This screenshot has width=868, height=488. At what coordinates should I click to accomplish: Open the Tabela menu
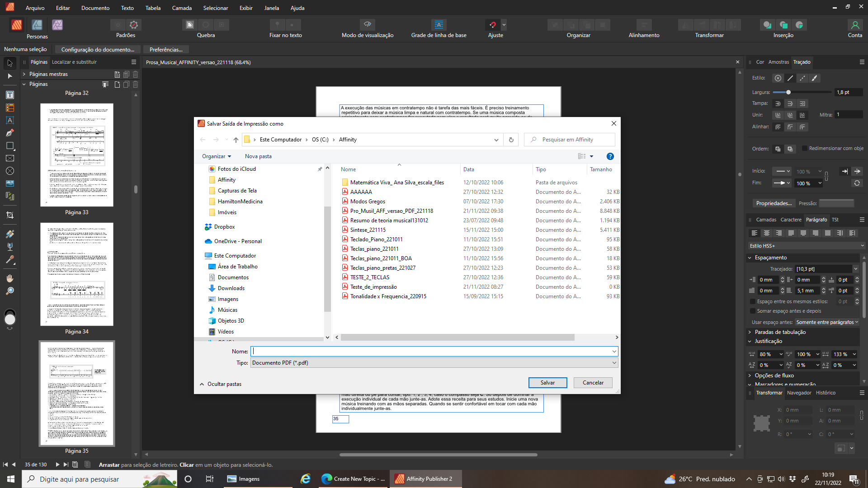153,8
